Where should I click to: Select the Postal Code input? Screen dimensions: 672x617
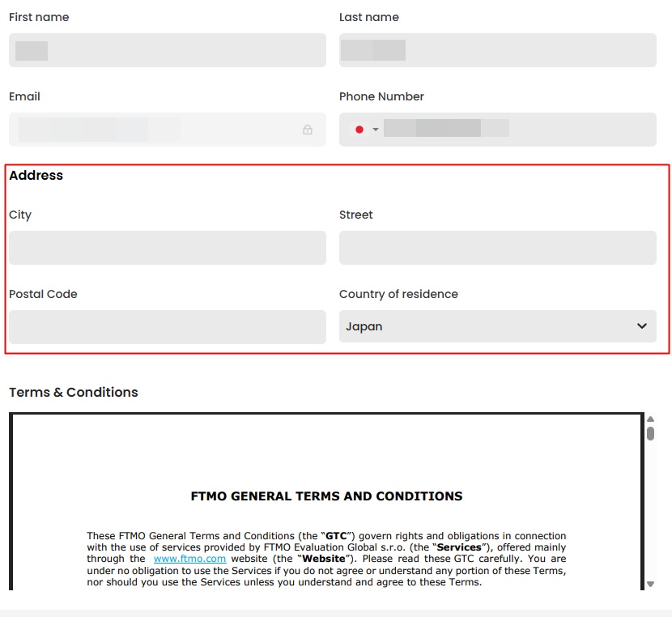pyautogui.click(x=168, y=326)
